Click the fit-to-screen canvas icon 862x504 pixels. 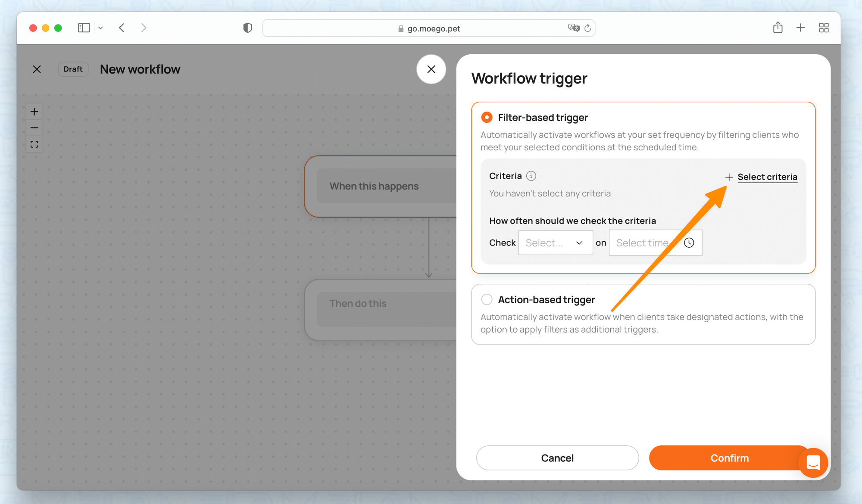coord(34,144)
